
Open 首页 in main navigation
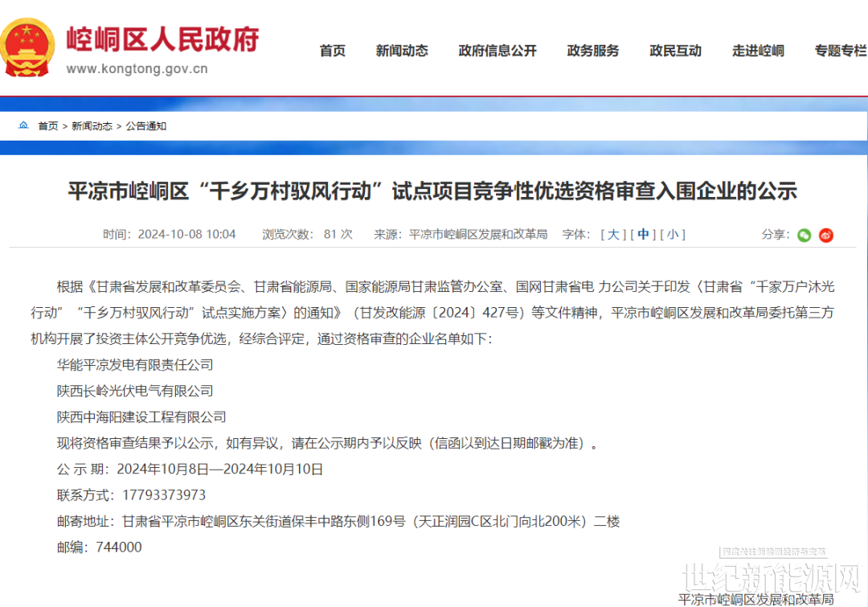point(333,51)
